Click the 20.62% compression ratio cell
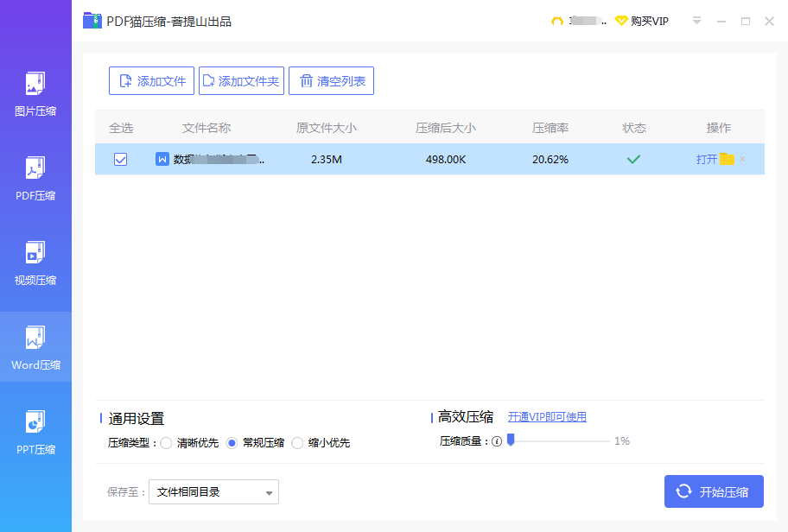This screenshot has height=532, width=788. click(550, 159)
